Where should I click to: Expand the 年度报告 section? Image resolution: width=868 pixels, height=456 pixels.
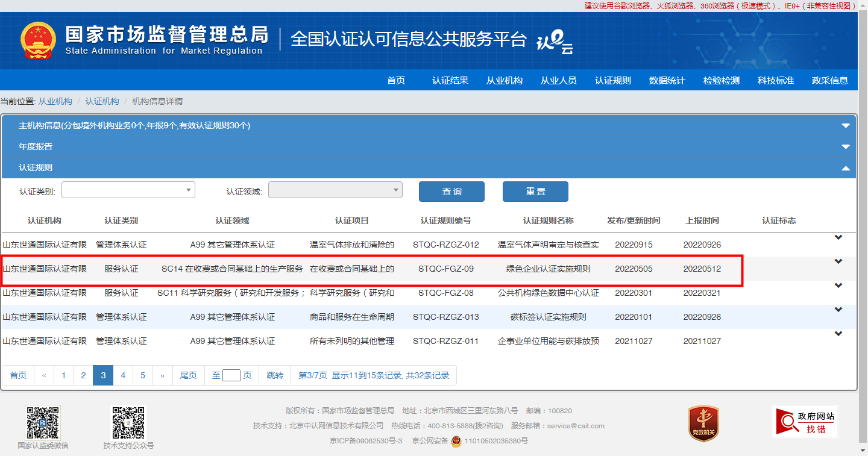[846, 147]
